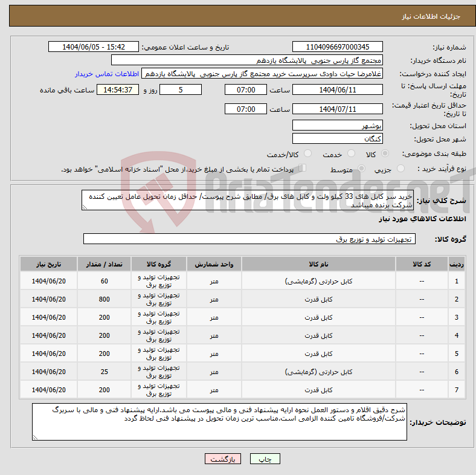Click row 6 item name کابل حرارتی (گرمایشی)
This screenshot has height=475, width=476.
click(318, 372)
